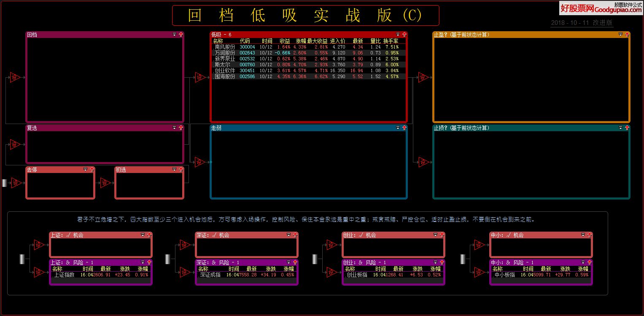Screen dimensions: 644x316
Task: Select the 围海股份 stock row
Action: tap(308, 76)
